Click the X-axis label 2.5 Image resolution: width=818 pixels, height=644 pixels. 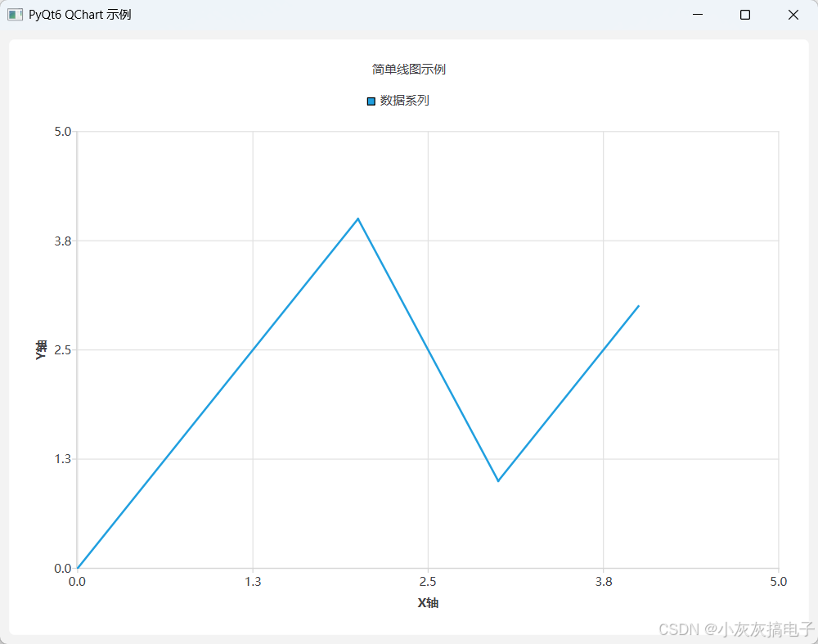point(428,582)
